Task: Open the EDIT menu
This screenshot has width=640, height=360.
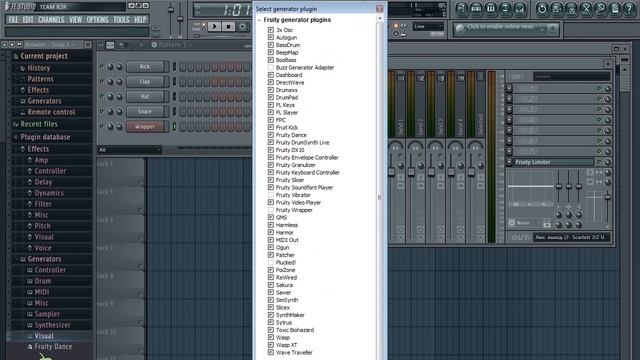Action: click(28, 20)
